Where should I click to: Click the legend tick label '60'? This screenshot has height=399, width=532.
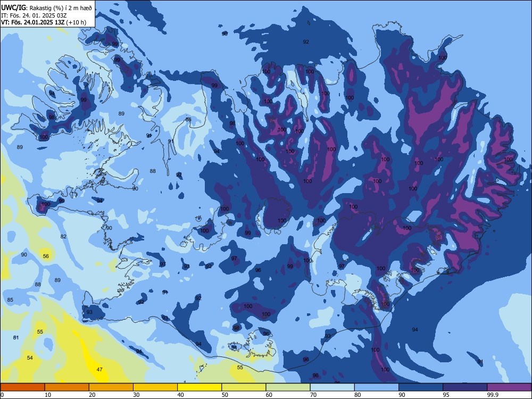(x=269, y=395)
